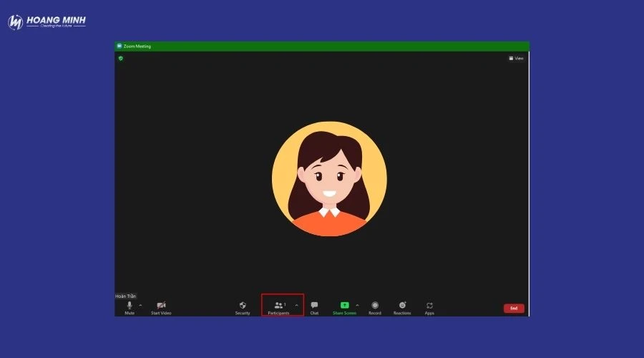Screen dimensions: 644x358
Task: Select the participant avatar picture
Action: (x=329, y=179)
